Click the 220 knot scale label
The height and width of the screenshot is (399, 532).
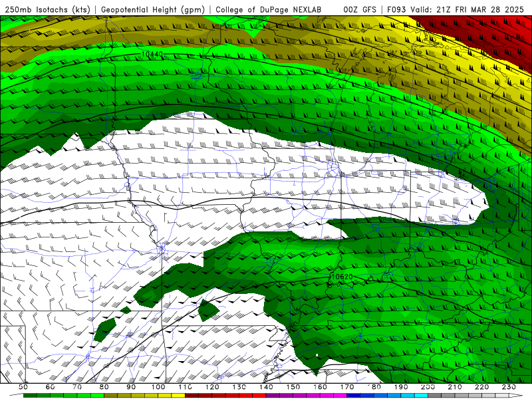481,387
